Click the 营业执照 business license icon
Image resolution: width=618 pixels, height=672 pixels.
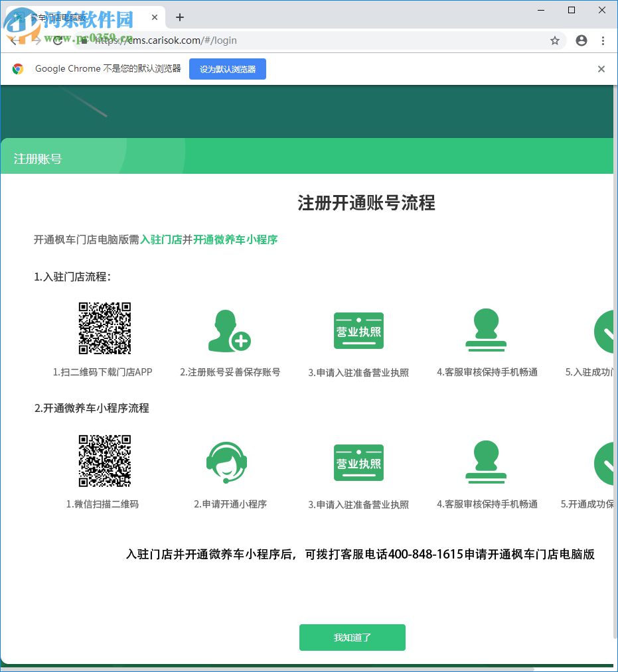[x=358, y=330]
